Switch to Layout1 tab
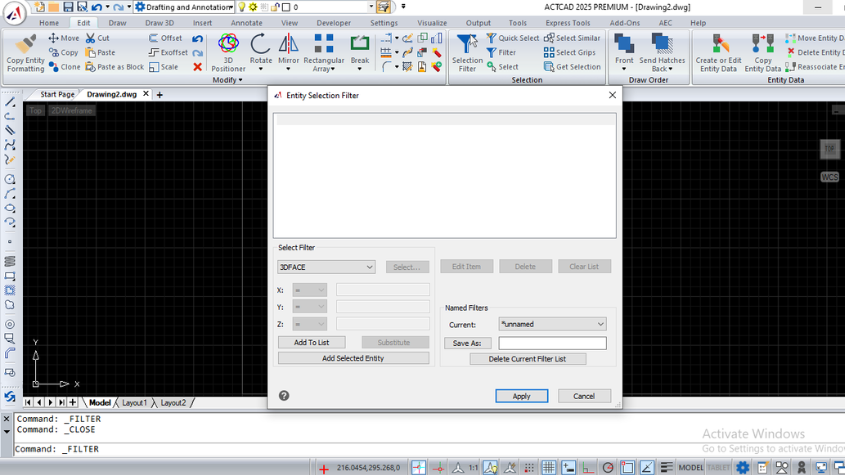The image size is (845, 475). [x=134, y=403]
